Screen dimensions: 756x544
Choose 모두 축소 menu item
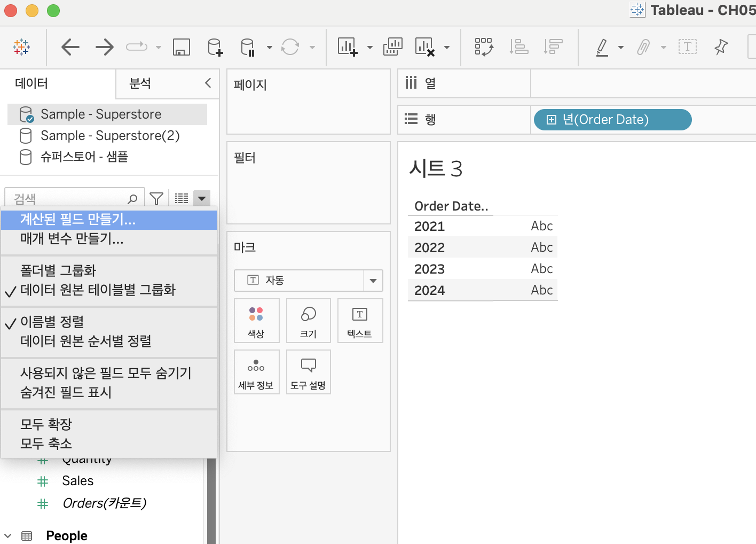tap(109, 444)
